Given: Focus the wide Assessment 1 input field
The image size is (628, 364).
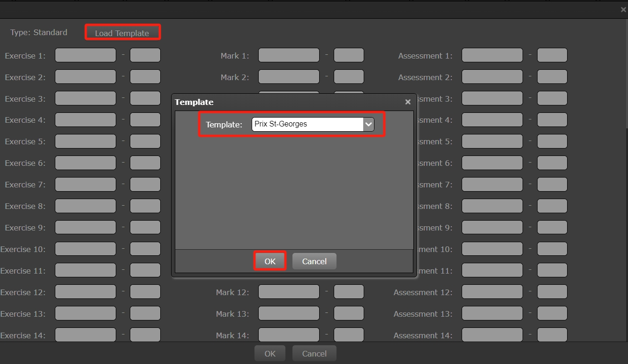Looking at the screenshot, I should (492, 55).
